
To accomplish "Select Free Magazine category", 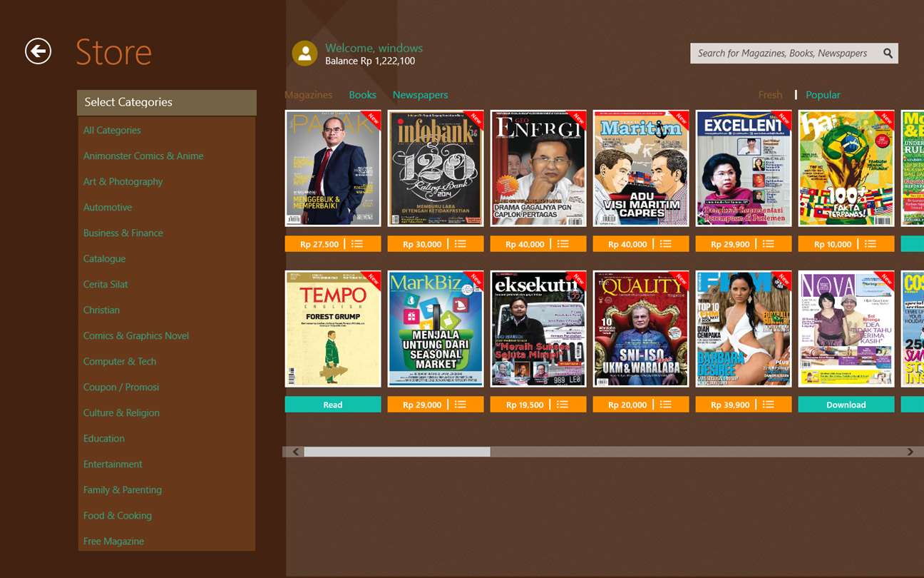I will coord(113,542).
